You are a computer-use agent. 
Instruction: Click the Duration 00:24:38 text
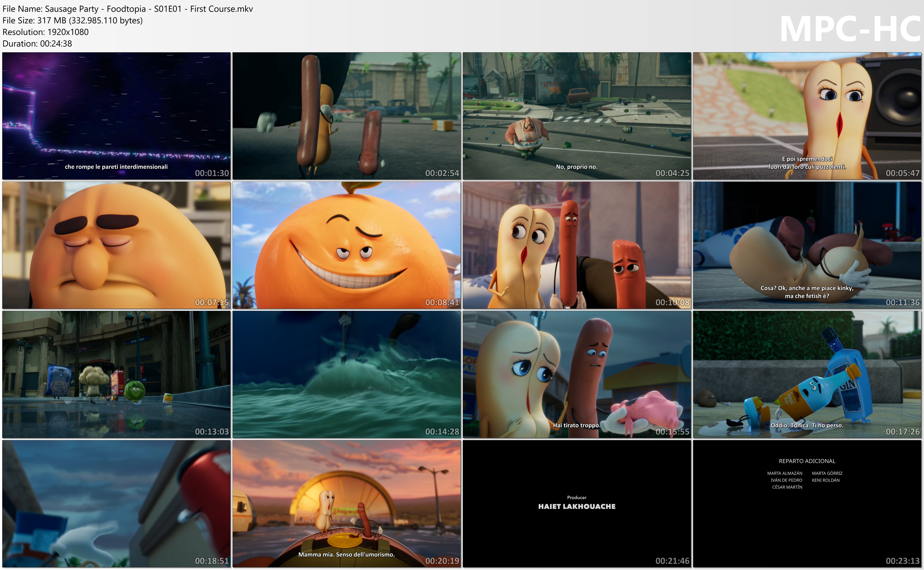click(37, 44)
